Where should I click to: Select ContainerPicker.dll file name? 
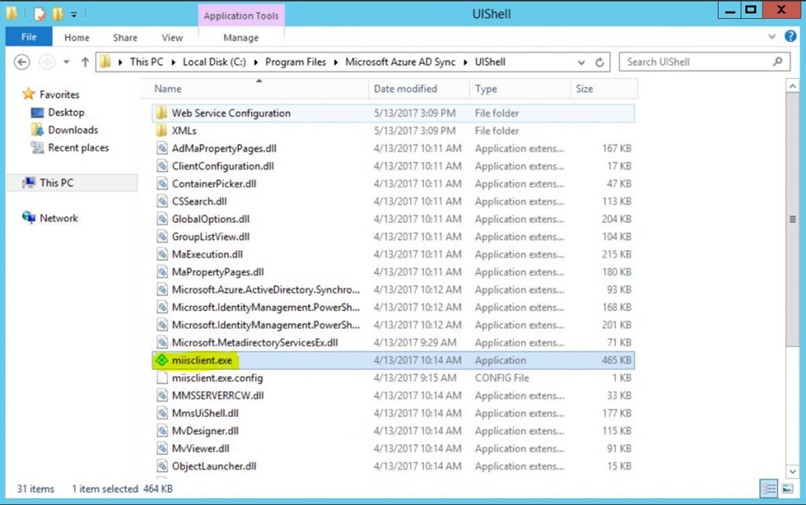[x=214, y=184]
